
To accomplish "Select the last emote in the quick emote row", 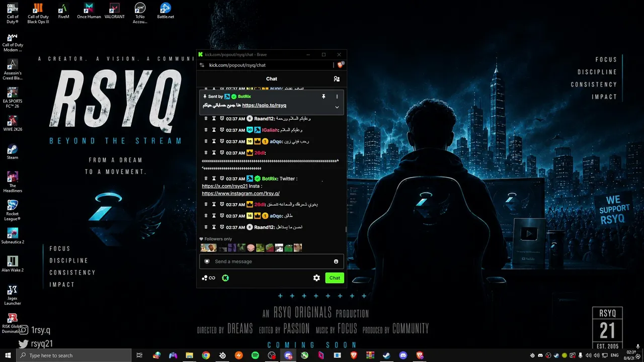I will point(298,247).
